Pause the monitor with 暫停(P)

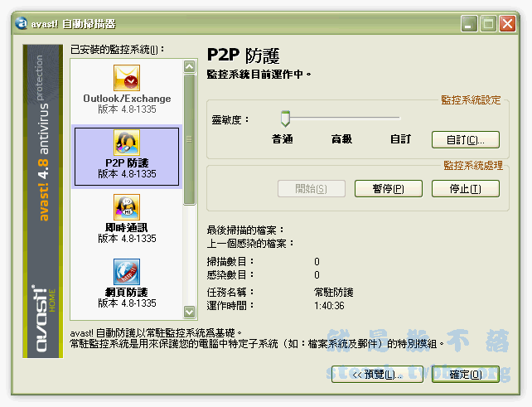(x=389, y=189)
